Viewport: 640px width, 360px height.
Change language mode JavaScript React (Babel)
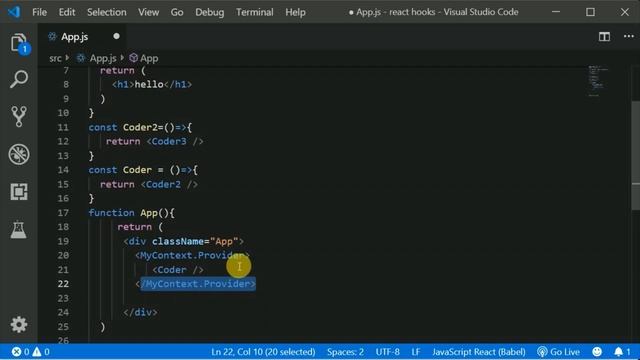[479, 352]
